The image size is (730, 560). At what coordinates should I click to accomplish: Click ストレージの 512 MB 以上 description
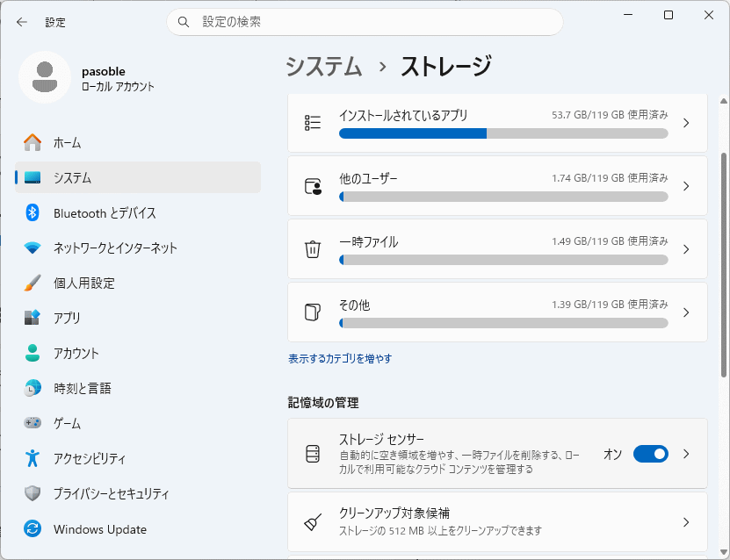(440, 531)
